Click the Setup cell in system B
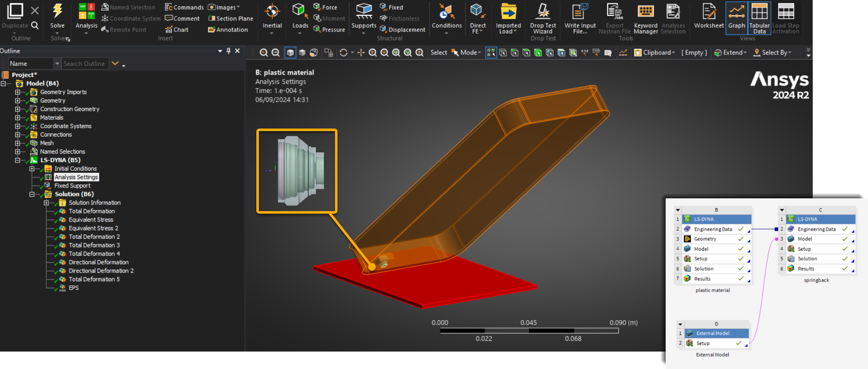Image resolution: width=868 pixels, height=369 pixels. coord(716,259)
